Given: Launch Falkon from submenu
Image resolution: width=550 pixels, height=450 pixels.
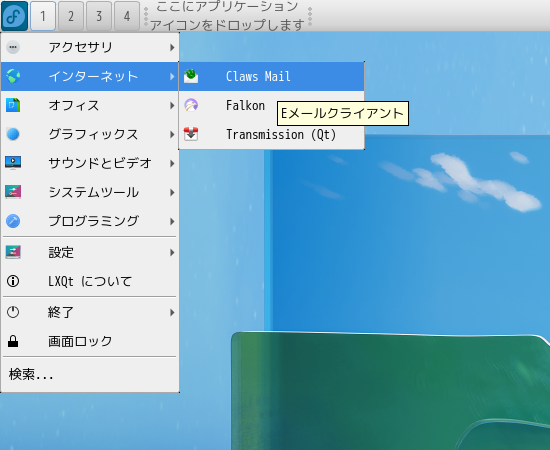Looking at the screenshot, I should click(271, 106).
